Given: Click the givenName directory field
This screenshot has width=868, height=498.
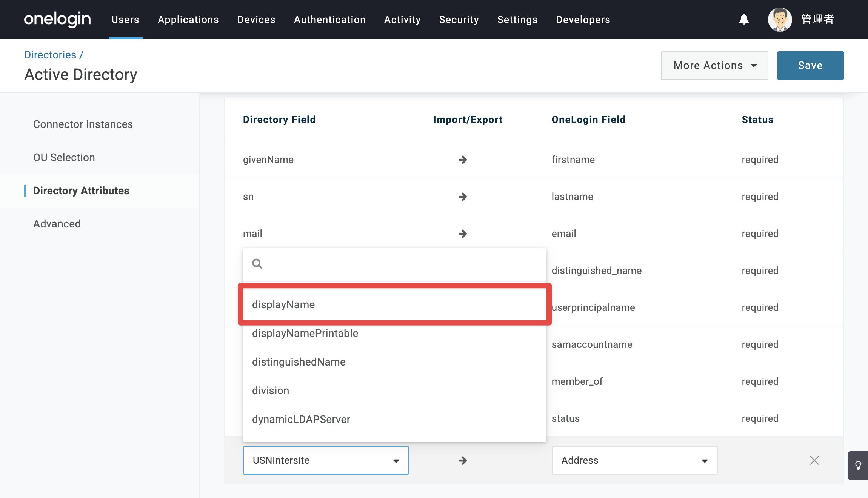Looking at the screenshot, I should click(x=268, y=160).
